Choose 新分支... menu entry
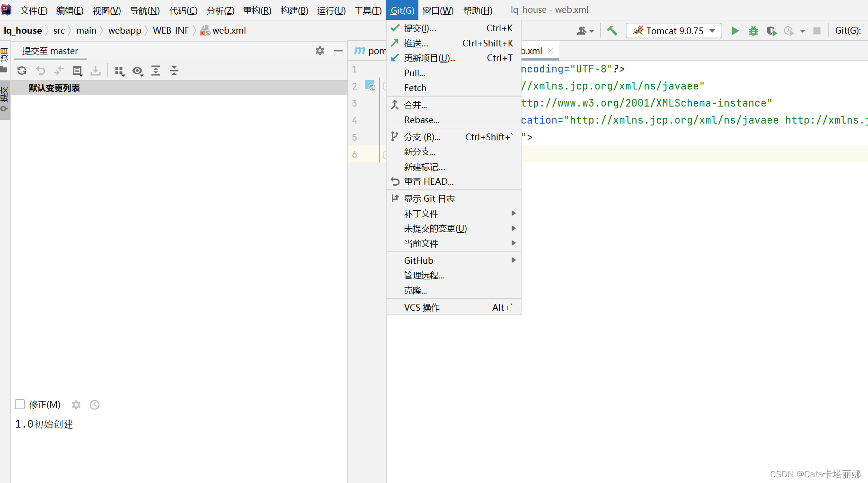The image size is (868, 483). pyautogui.click(x=454, y=152)
